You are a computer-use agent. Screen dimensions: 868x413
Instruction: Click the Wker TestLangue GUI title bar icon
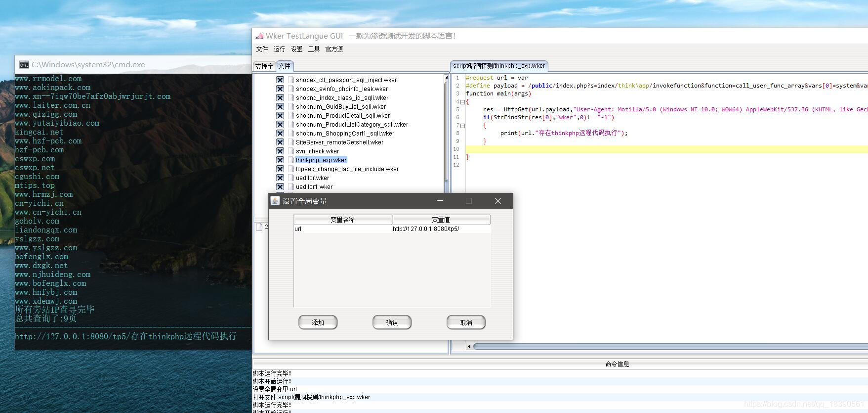coord(259,36)
